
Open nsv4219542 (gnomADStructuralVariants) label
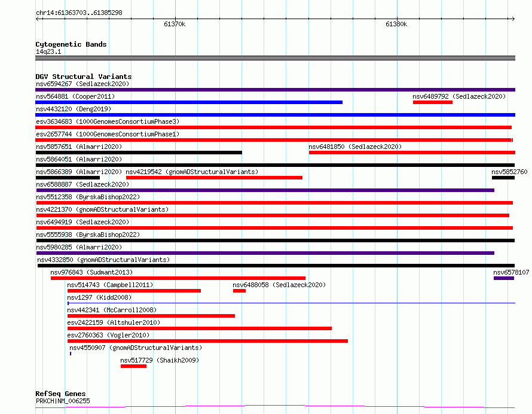[192, 172]
